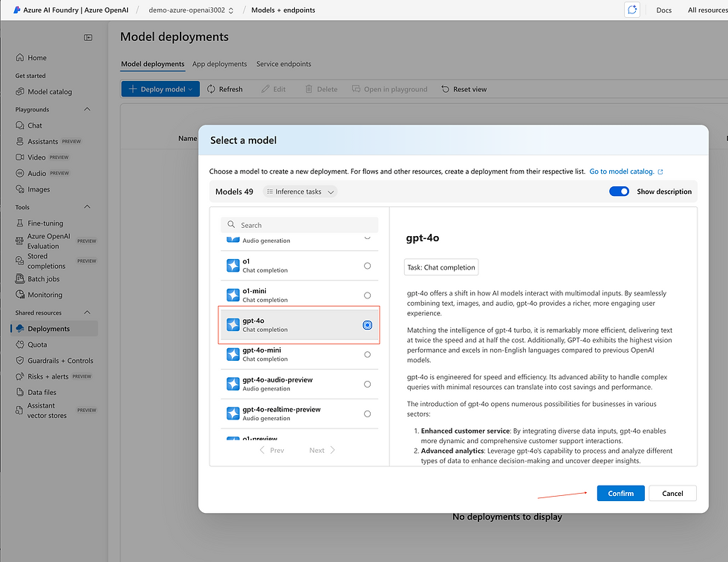
Task: Click the Fine-tuning flask icon
Action: (19, 223)
